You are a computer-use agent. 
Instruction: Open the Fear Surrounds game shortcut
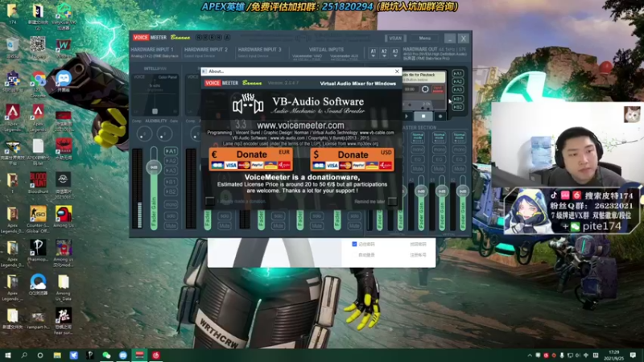64,316
